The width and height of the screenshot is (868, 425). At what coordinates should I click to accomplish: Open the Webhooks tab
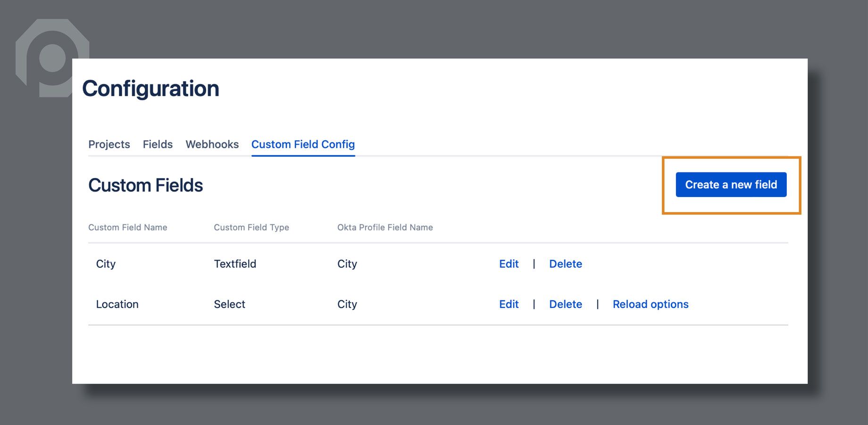click(x=212, y=144)
